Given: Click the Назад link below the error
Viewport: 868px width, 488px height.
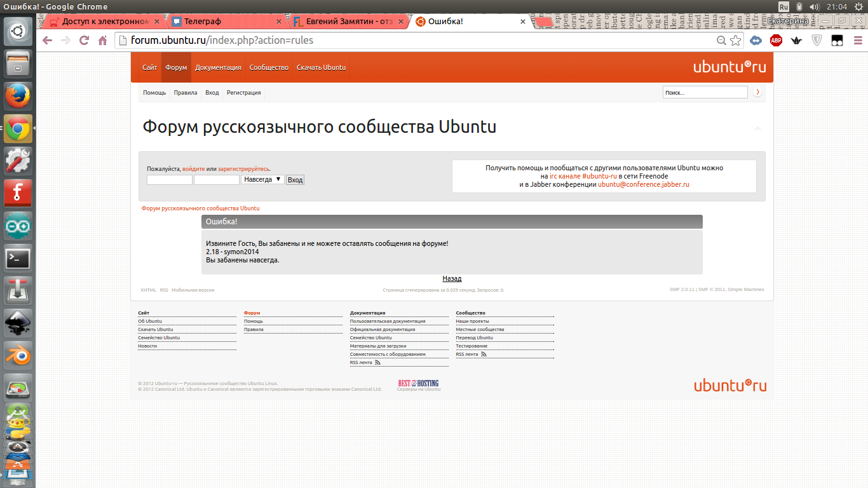Looking at the screenshot, I should pyautogui.click(x=452, y=278).
